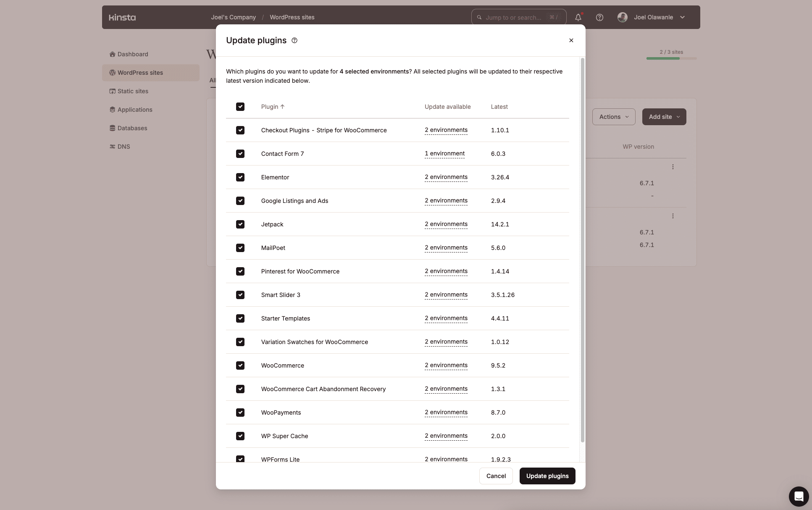812x510 pixels.
Task: Uncheck Checkout Plugins - Stripe for WooCommerce
Action: 240,130
